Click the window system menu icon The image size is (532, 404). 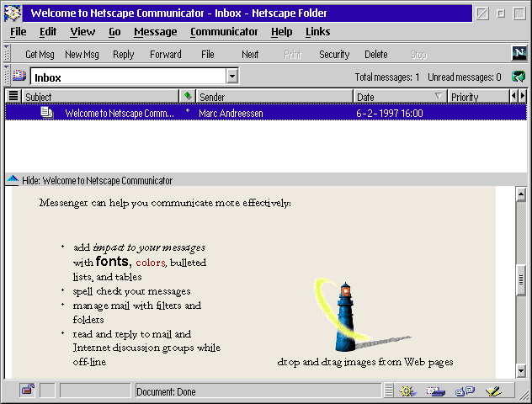click(x=13, y=13)
